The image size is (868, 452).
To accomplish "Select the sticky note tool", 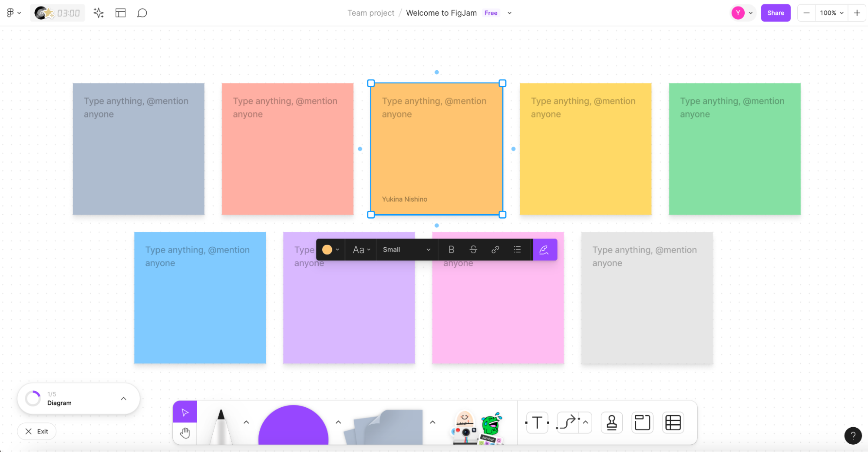I will [x=383, y=427].
